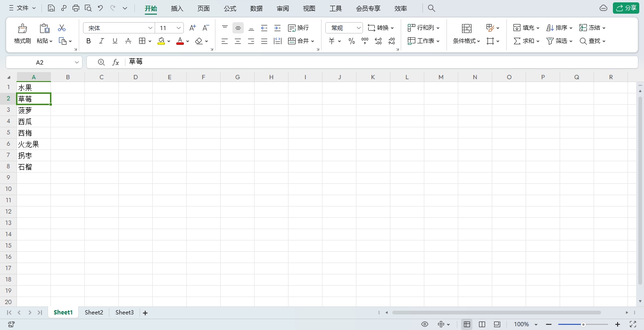Open the 文件 file menu

[x=22, y=8]
